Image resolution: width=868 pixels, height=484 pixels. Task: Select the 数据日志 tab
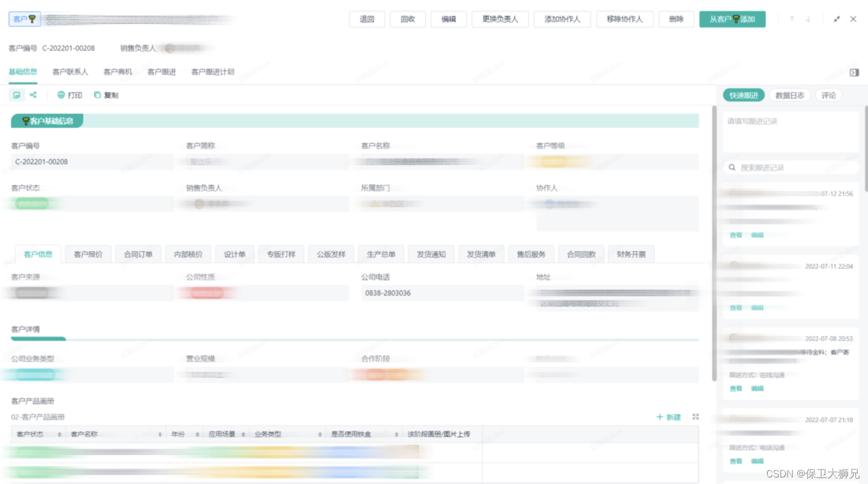pyautogui.click(x=790, y=95)
